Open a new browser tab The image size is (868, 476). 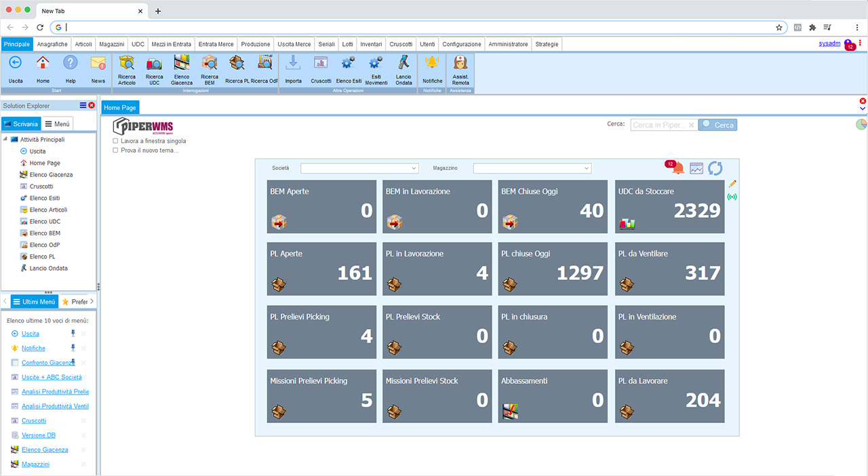(x=158, y=11)
